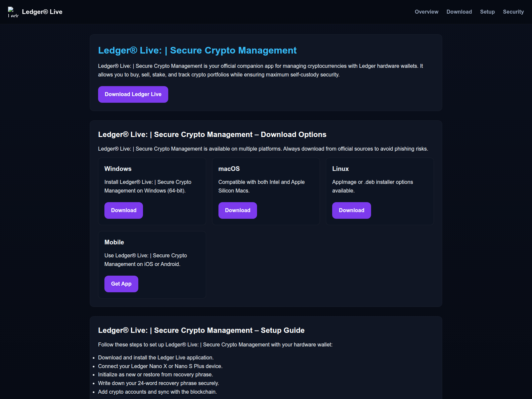This screenshot has height=399, width=532.
Task: Click the Setup Guide section heading
Action: [201, 330]
